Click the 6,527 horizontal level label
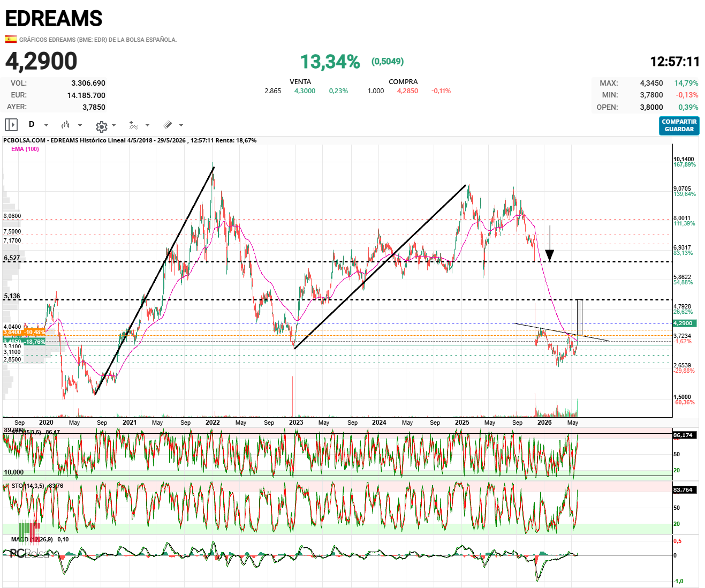The height and width of the screenshot is (588, 705). [x=12, y=258]
